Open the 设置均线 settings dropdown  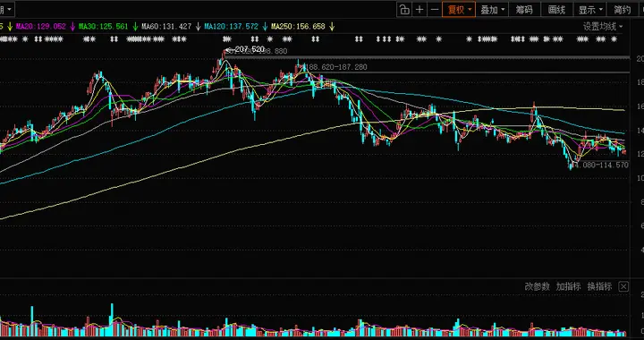603,27
